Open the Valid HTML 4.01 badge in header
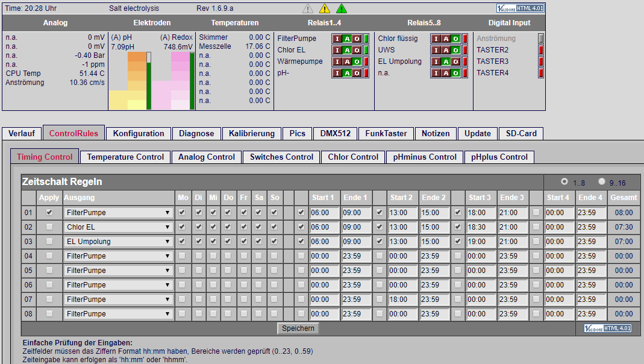The height and width of the screenshot is (364, 644). click(521, 8)
